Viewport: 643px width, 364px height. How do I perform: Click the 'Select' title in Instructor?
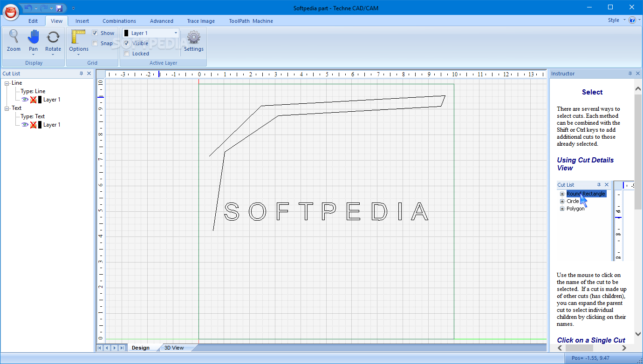coord(592,92)
